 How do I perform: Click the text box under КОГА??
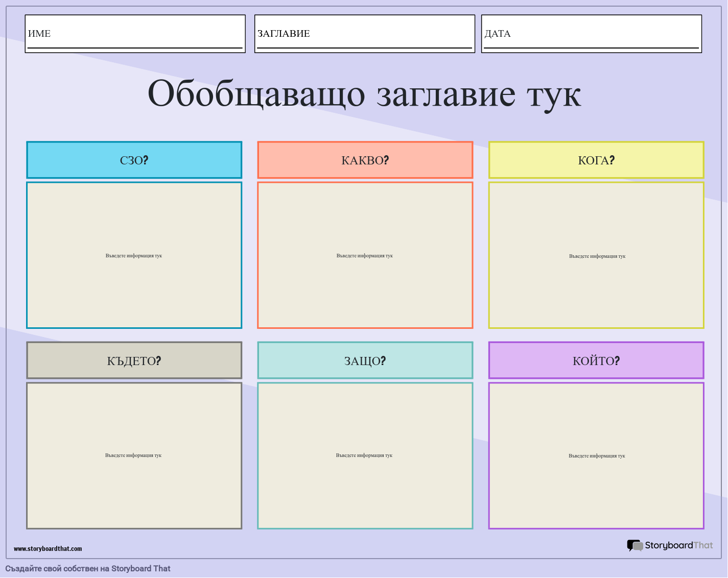596,255
